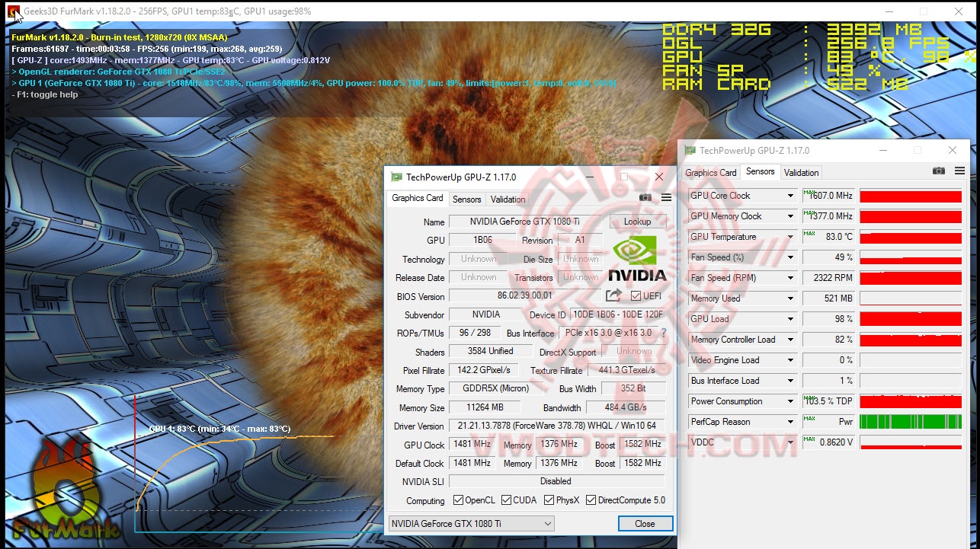
Task: Click the NVIDIA SLI field showing Disabled
Action: click(557, 481)
